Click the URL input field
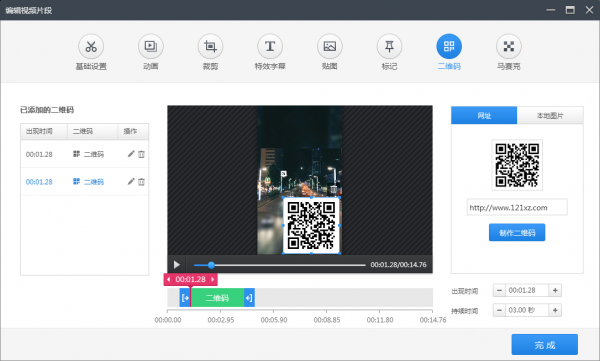 pos(517,207)
